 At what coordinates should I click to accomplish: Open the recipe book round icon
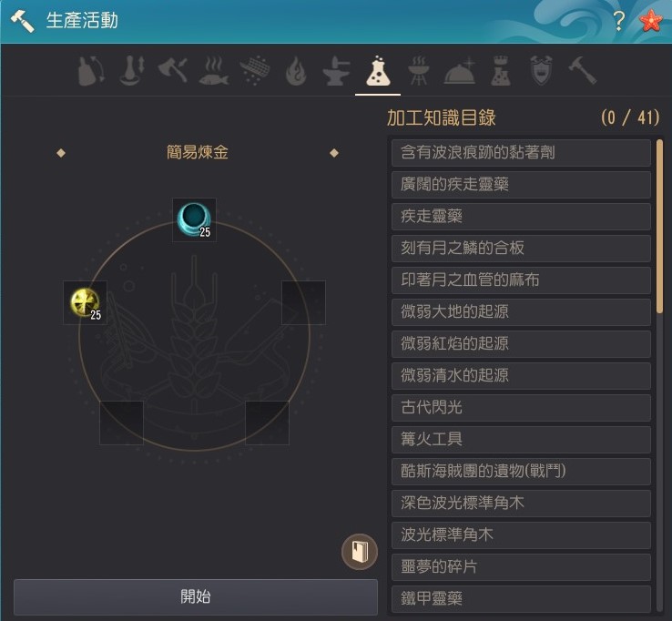pyautogui.click(x=360, y=552)
